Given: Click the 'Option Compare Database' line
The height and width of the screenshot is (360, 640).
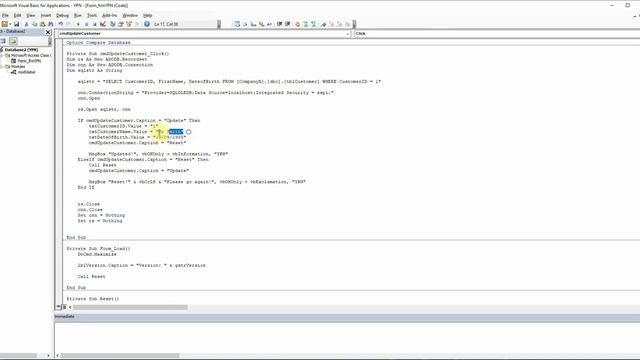Looking at the screenshot, I should tap(98, 42).
